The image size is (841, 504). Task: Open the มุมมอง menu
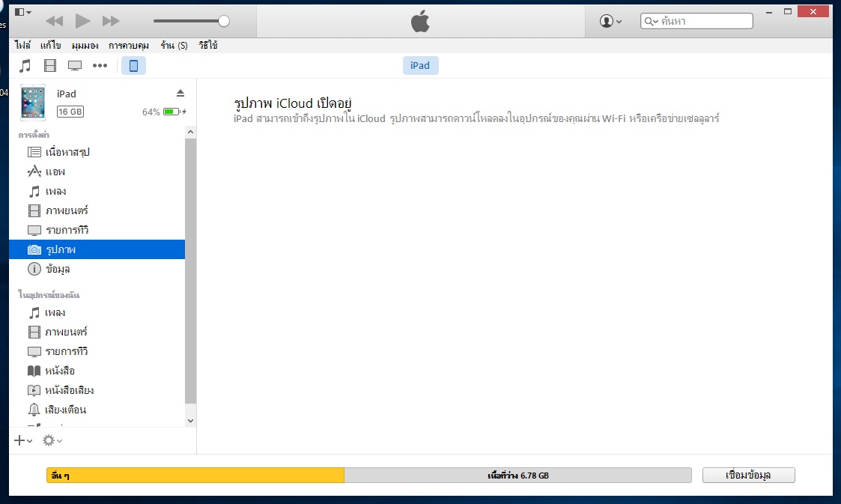[x=85, y=45]
